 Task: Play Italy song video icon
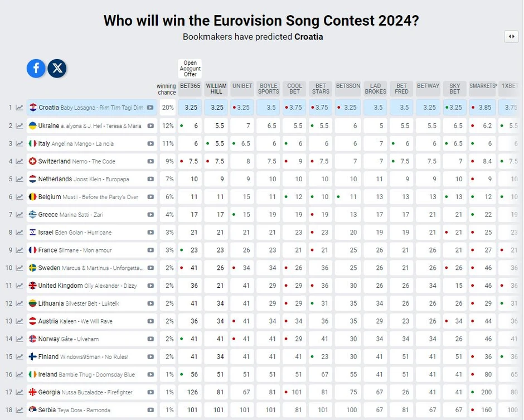click(x=151, y=143)
